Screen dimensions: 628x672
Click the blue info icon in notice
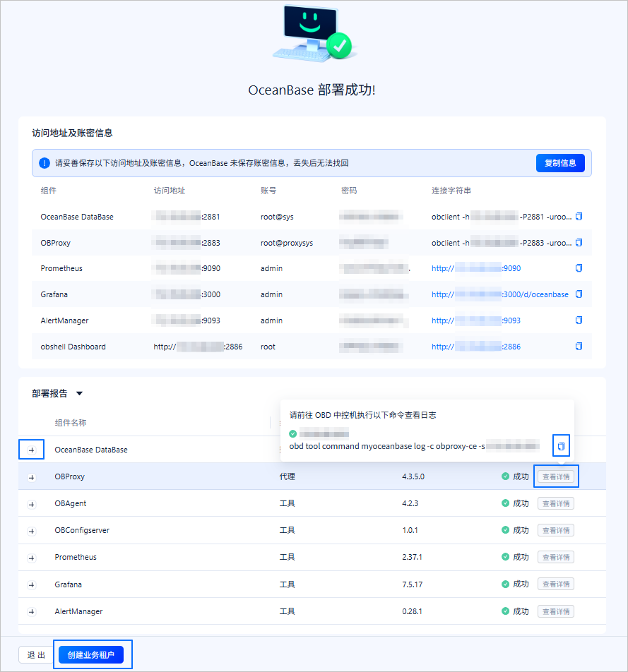pyautogui.click(x=45, y=163)
